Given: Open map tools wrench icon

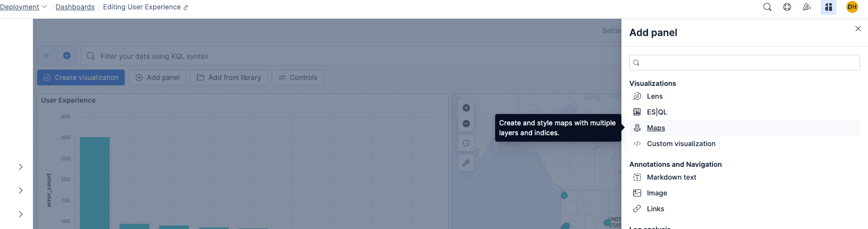Looking at the screenshot, I should tap(466, 163).
